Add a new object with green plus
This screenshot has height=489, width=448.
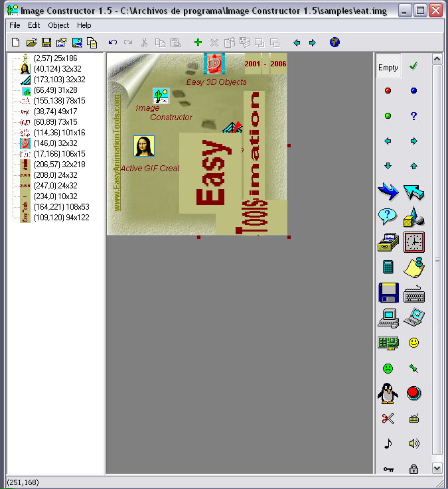(x=198, y=42)
